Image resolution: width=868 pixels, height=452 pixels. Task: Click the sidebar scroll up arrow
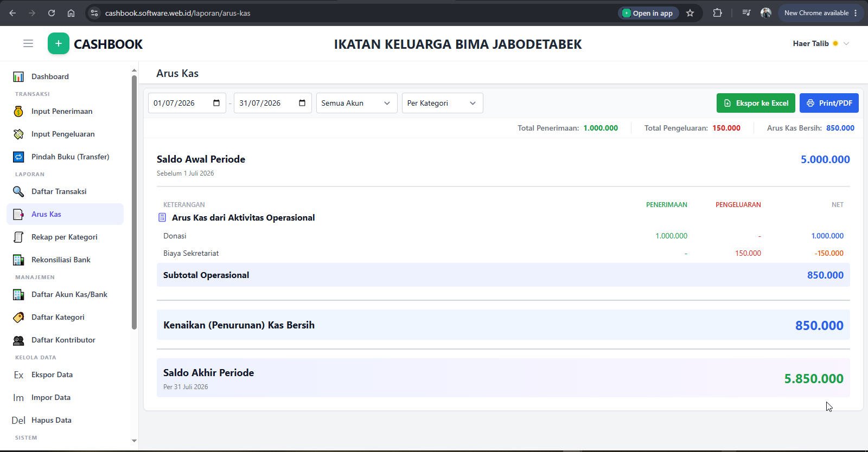pos(134,70)
